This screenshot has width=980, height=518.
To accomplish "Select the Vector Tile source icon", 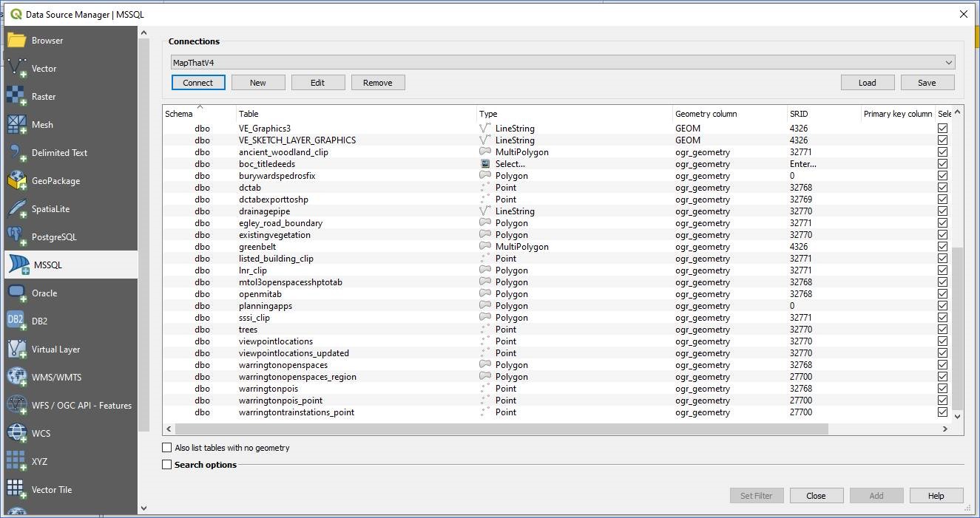I will (x=17, y=490).
